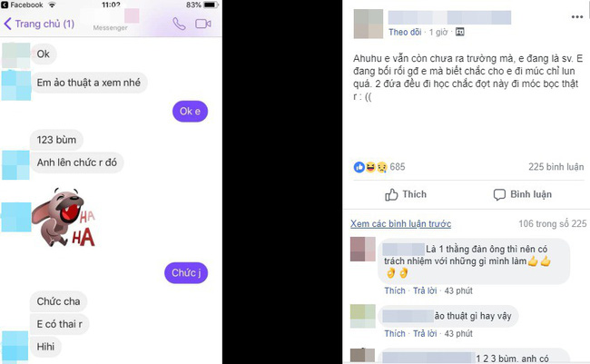Click the speech bubble Bình luận icon
Viewport: 590px width, 364px height.
click(499, 194)
